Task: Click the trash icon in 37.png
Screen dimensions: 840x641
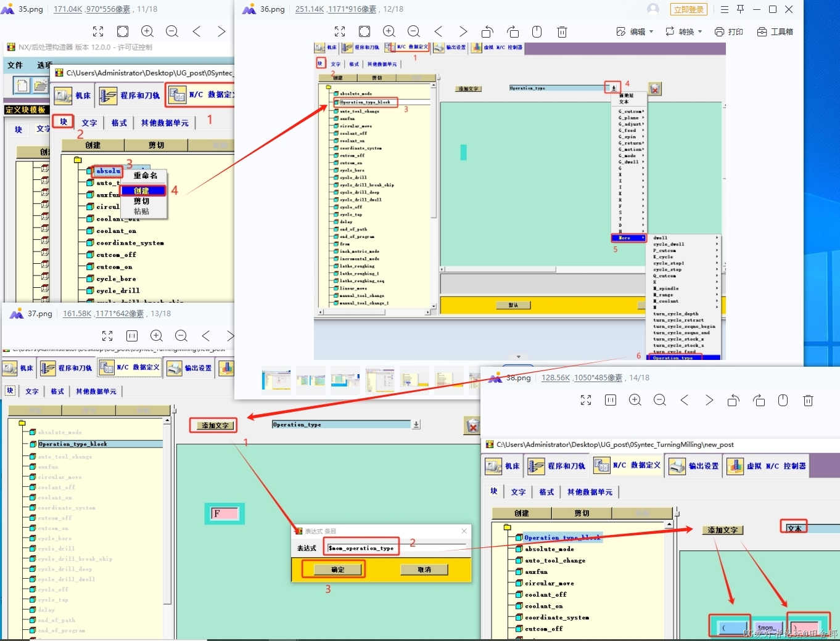Action: point(472,425)
